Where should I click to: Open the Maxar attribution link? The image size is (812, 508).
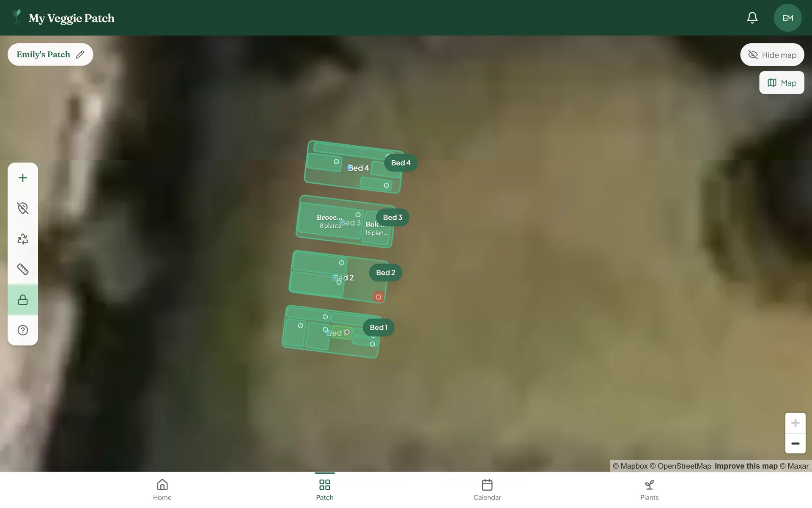pyautogui.click(x=794, y=466)
